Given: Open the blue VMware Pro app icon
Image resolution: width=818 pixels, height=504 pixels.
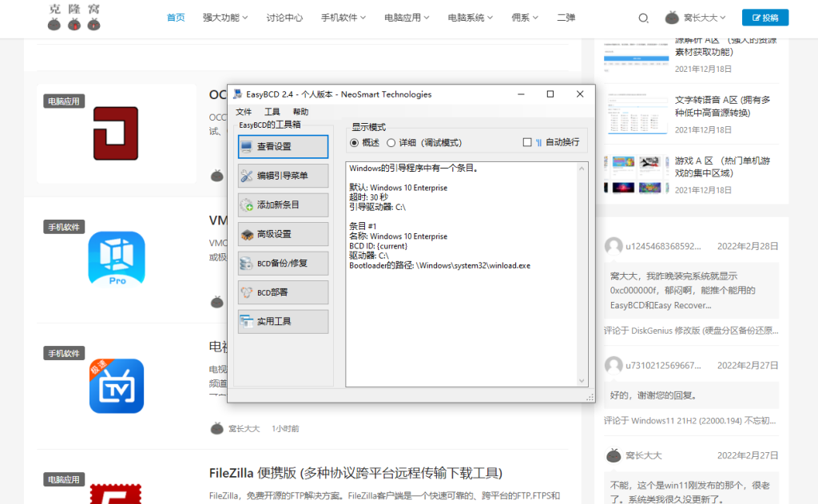Looking at the screenshot, I should pyautogui.click(x=117, y=260).
